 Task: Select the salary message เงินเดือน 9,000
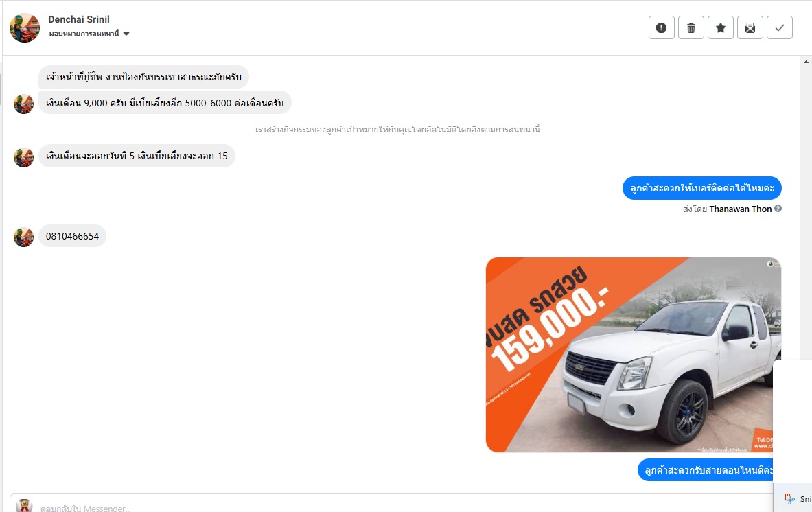(x=165, y=102)
